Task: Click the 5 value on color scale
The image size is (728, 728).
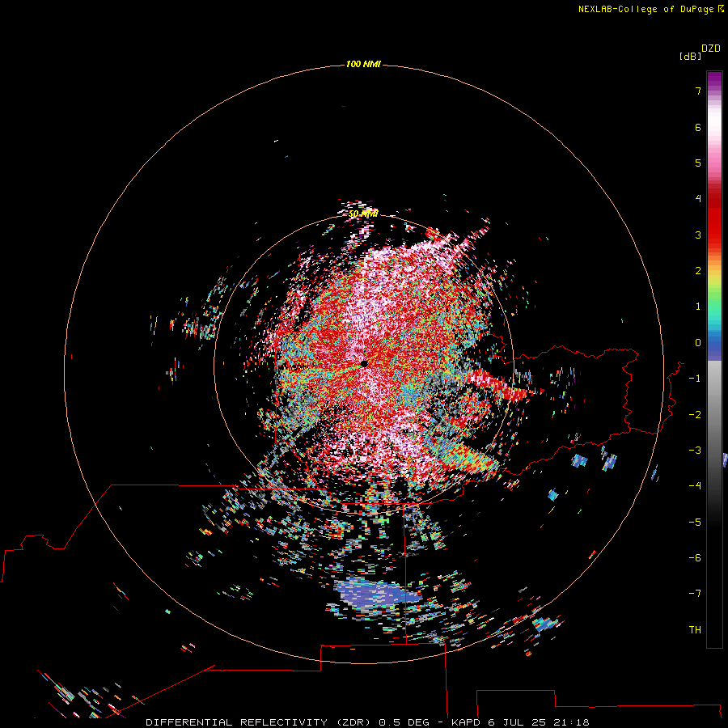Action: pos(698,163)
